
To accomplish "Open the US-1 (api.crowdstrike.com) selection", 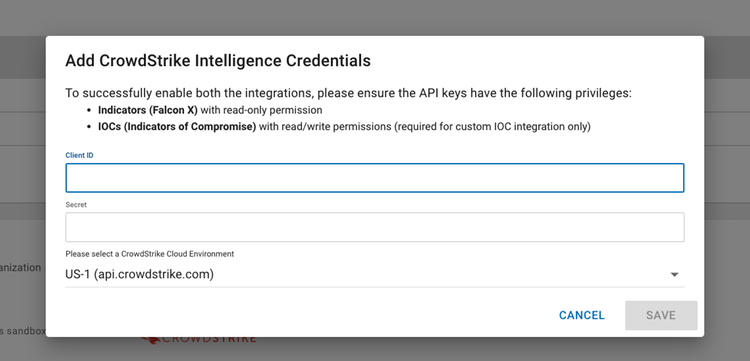I will point(375,274).
